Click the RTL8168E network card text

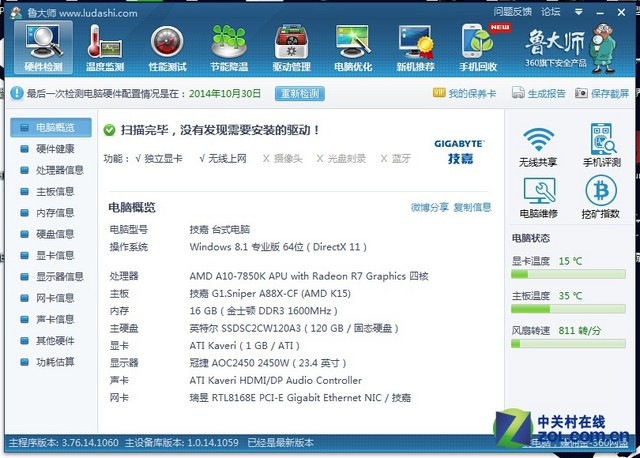click(x=300, y=398)
